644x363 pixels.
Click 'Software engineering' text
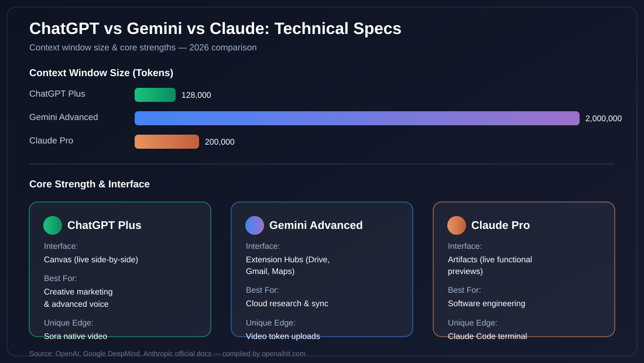point(487,304)
